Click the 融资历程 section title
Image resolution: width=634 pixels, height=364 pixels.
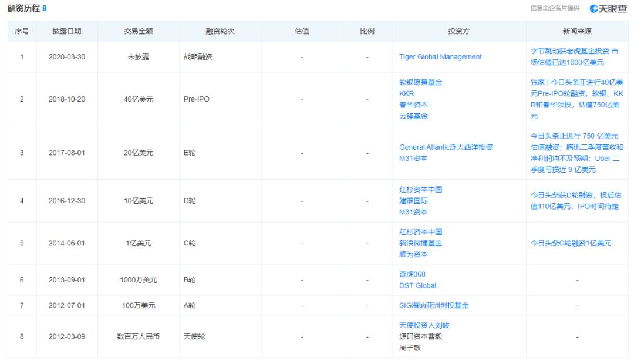(x=24, y=8)
